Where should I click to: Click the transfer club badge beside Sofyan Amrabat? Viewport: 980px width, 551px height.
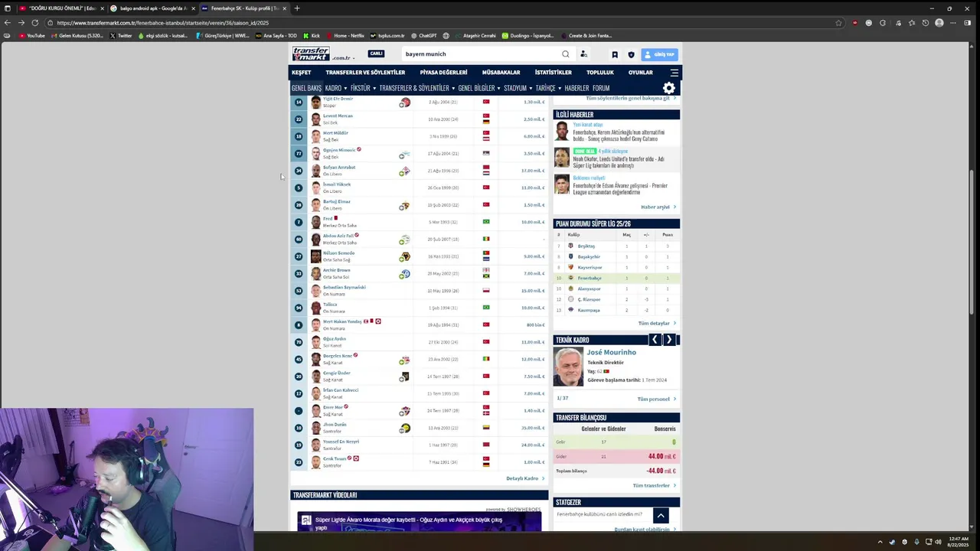(404, 171)
